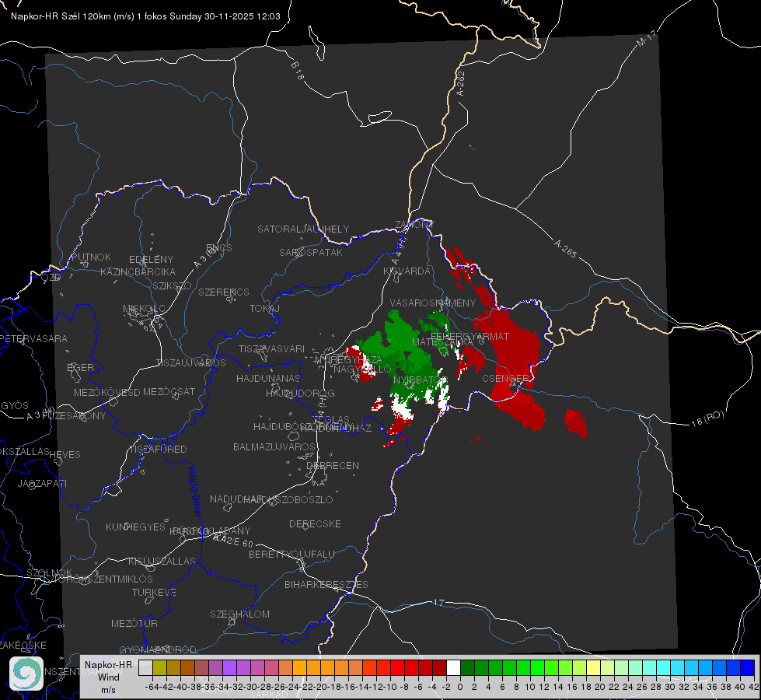Click the MEZŐTÚR label
The height and width of the screenshot is (700, 761).
point(134,623)
